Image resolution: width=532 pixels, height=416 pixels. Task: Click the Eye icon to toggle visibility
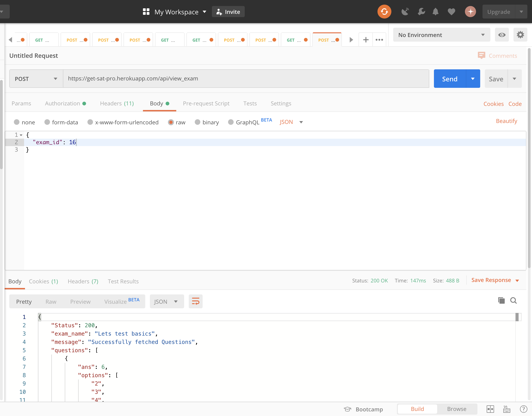[502, 35]
